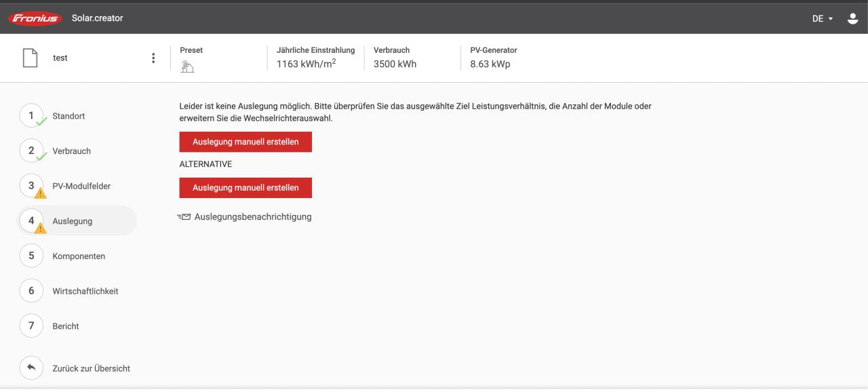This screenshot has height=392, width=868.
Task: Click the test project document icon
Action: (30, 58)
